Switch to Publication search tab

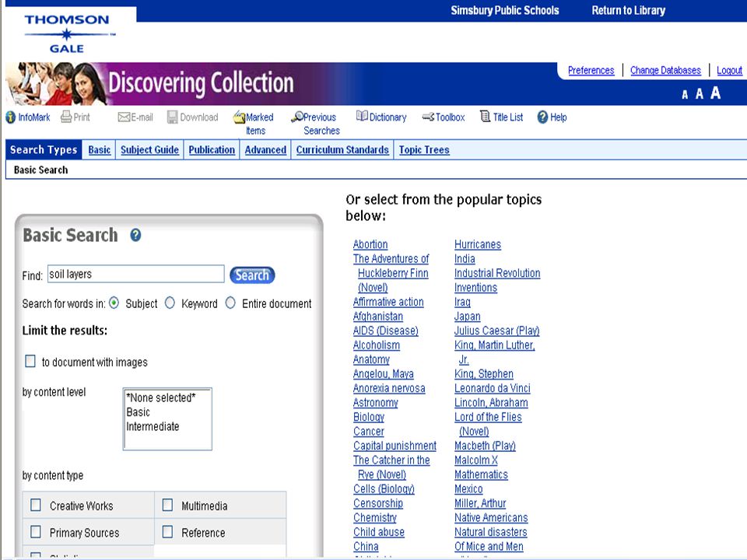pos(212,150)
